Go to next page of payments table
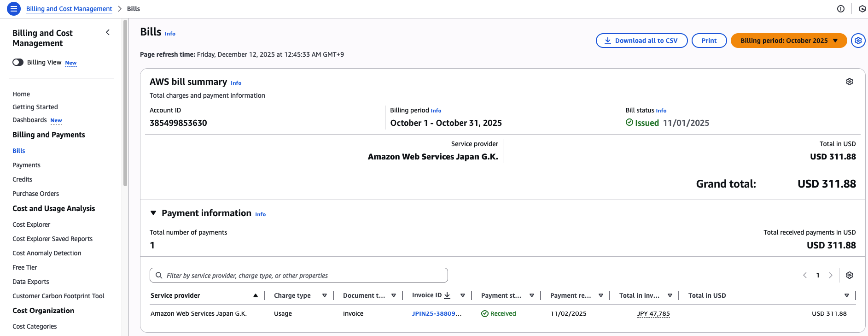The height and width of the screenshot is (336, 868). [x=830, y=275]
